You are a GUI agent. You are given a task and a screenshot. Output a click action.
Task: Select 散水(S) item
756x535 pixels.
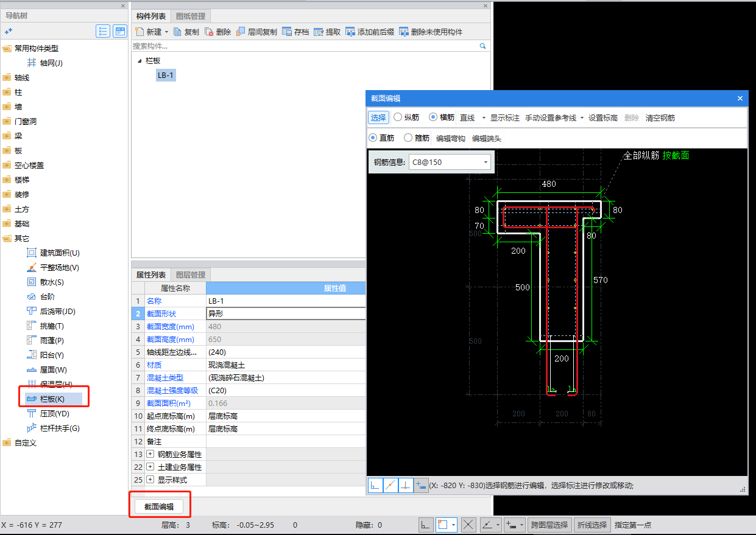click(x=46, y=282)
